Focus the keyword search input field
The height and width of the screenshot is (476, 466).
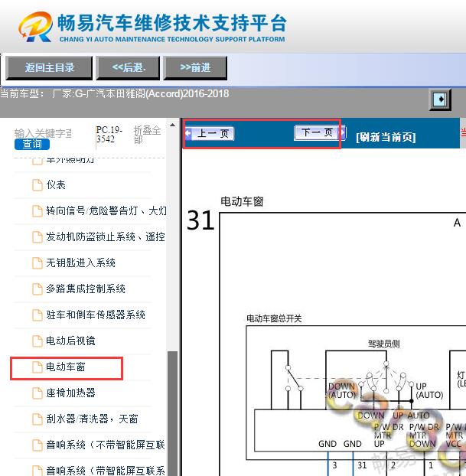pyautogui.click(x=43, y=133)
